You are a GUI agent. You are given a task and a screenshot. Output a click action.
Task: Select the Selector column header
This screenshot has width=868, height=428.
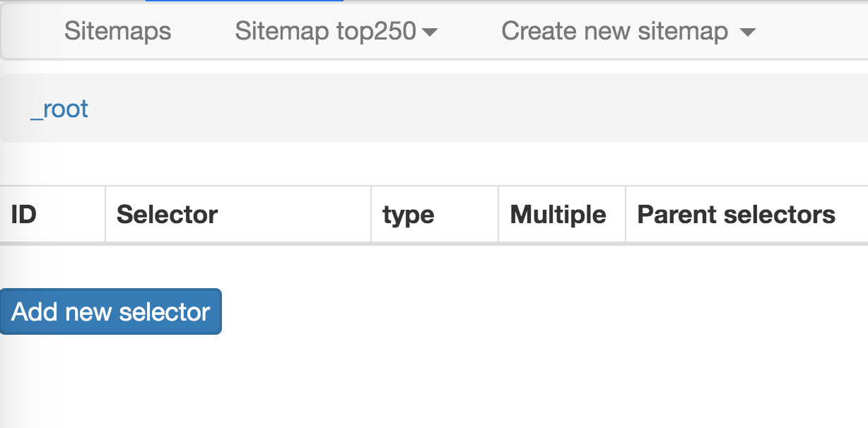tap(168, 214)
